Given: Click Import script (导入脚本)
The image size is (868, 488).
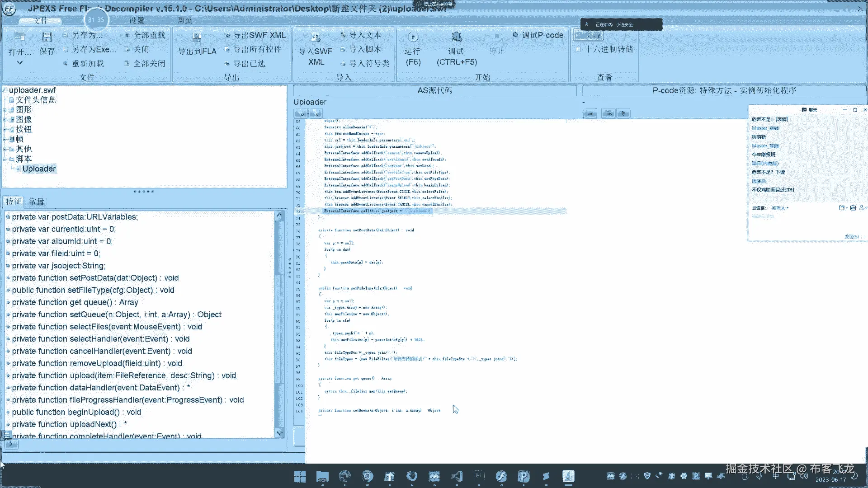Looking at the screenshot, I should [x=365, y=49].
